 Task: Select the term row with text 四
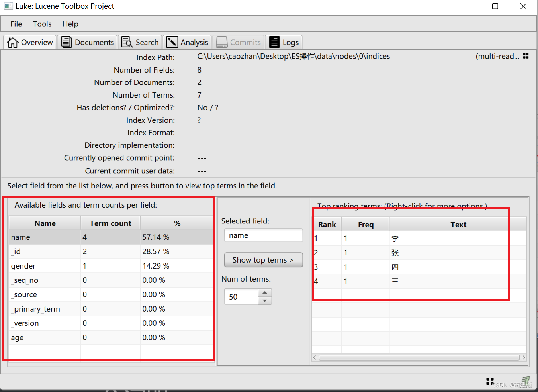(x=419, y=267)
